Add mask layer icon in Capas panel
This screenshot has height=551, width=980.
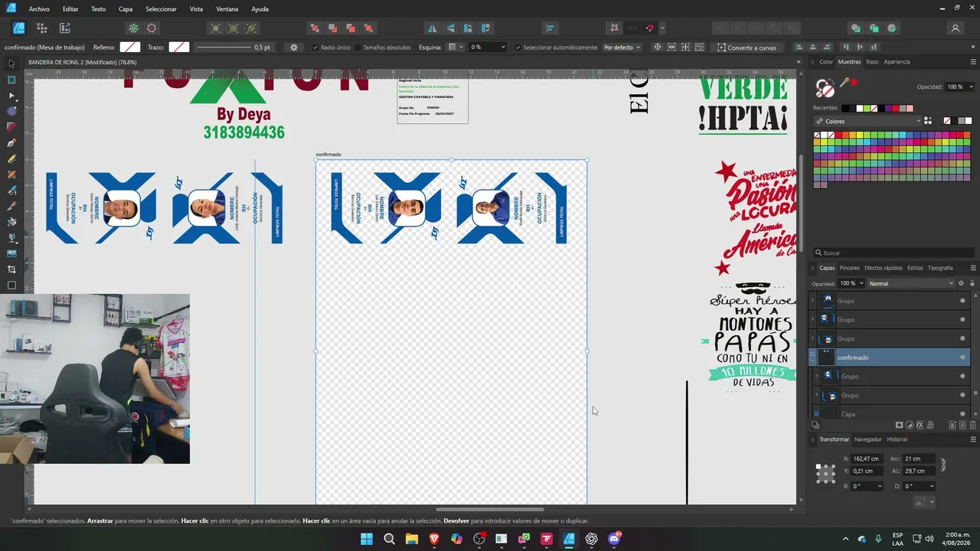click(899, 425)
